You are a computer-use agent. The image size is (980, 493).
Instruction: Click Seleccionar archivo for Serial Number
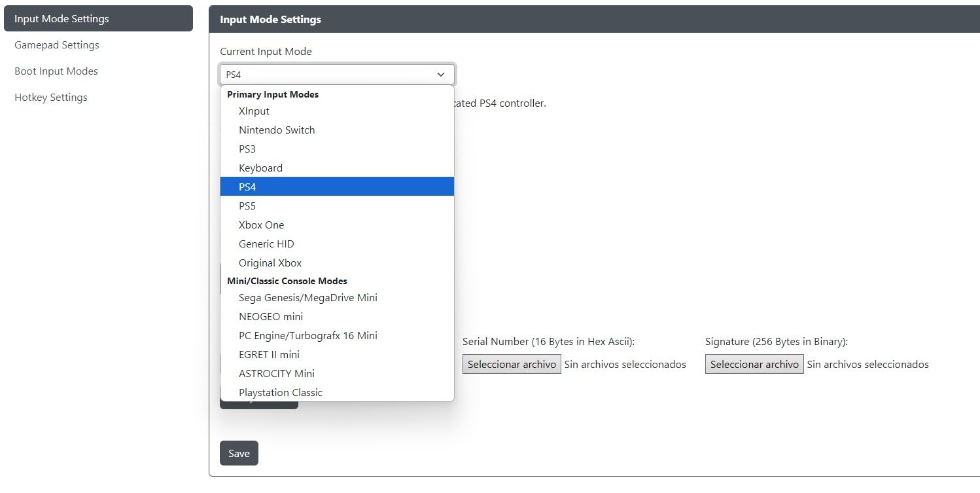[x=512, y=365]
